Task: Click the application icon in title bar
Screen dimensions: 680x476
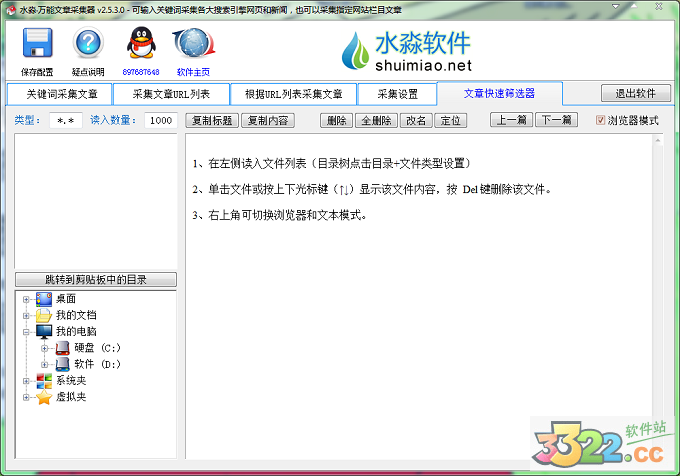Action: click(x=11, y=10)
